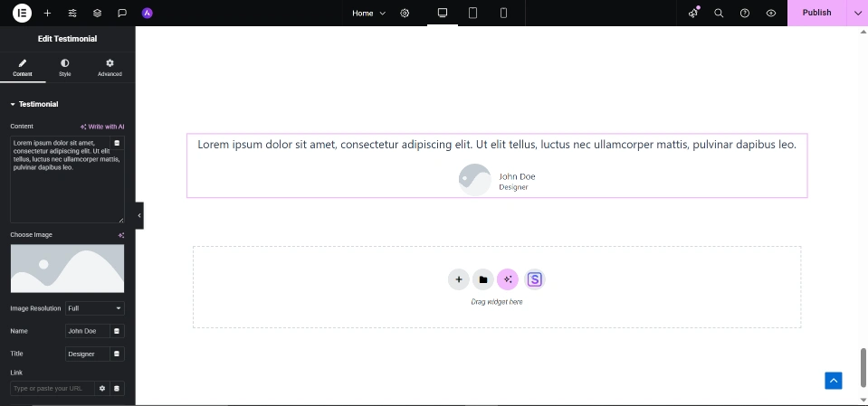This screenshot has height=406, width=868.
Task: Click the Starter Templates S icon
Action: pyautogui.click(x=534, y=279)
